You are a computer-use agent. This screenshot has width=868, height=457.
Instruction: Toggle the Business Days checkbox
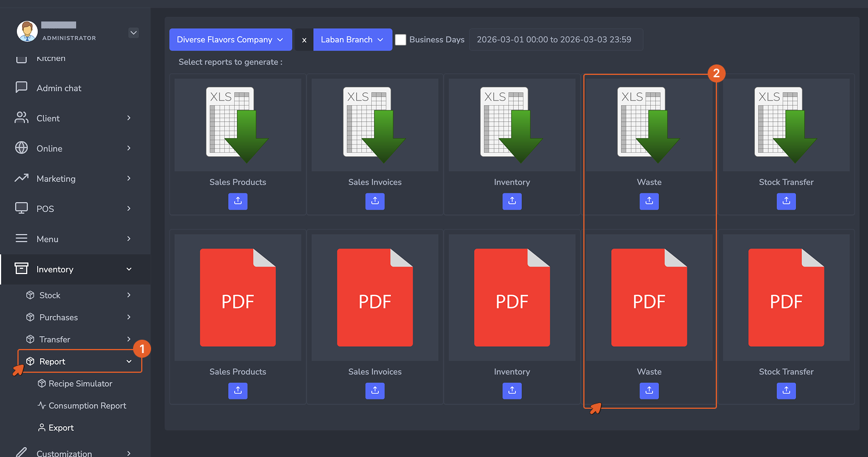point(400,39)
